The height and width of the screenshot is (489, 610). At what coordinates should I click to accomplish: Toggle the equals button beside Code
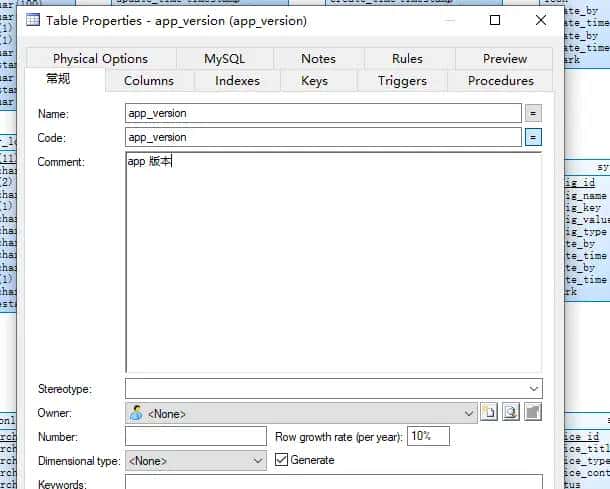coord(533,138)
